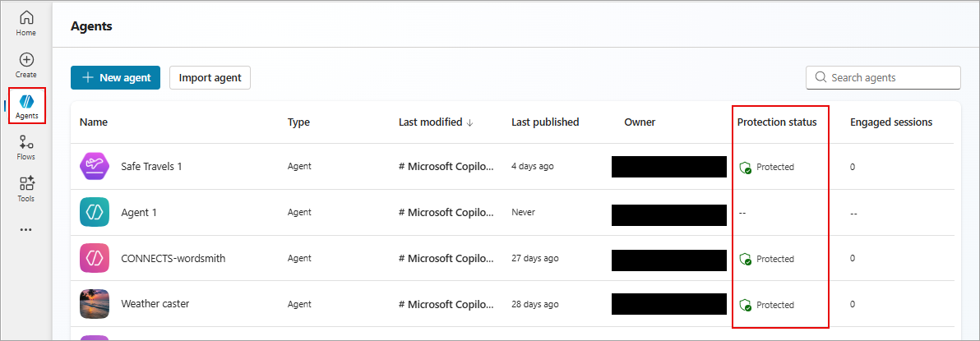Click the Name column header

tap(94, 122)
